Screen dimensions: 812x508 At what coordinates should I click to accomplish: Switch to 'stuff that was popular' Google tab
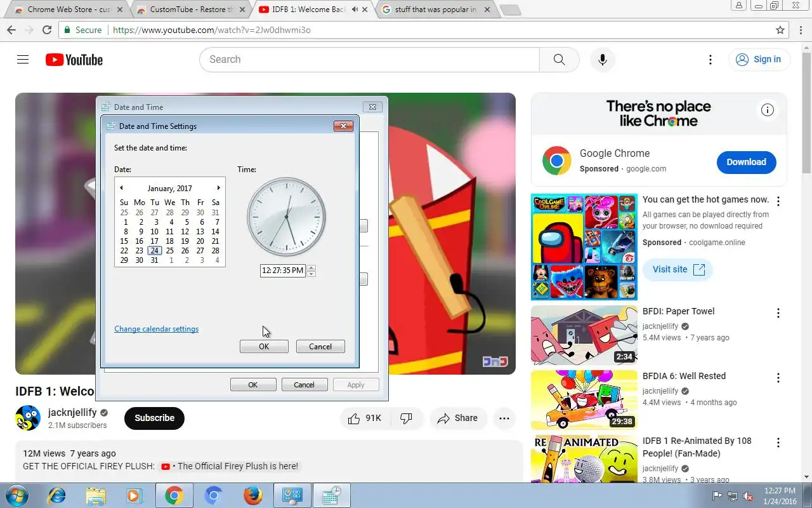(x=436, y=10)
